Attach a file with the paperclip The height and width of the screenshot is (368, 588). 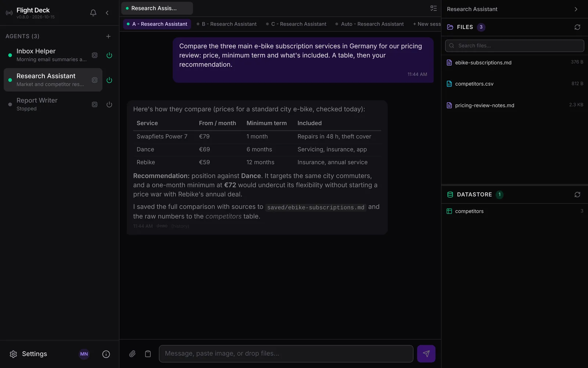coord(132,354)
